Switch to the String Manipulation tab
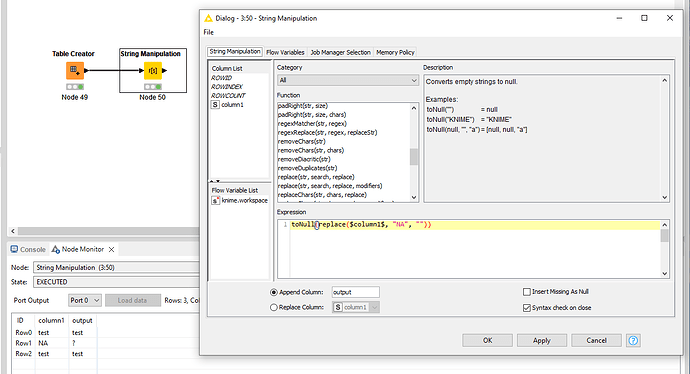Image resolution: width=690 pixels, height=374 pixels. click(x=235, y=51)
